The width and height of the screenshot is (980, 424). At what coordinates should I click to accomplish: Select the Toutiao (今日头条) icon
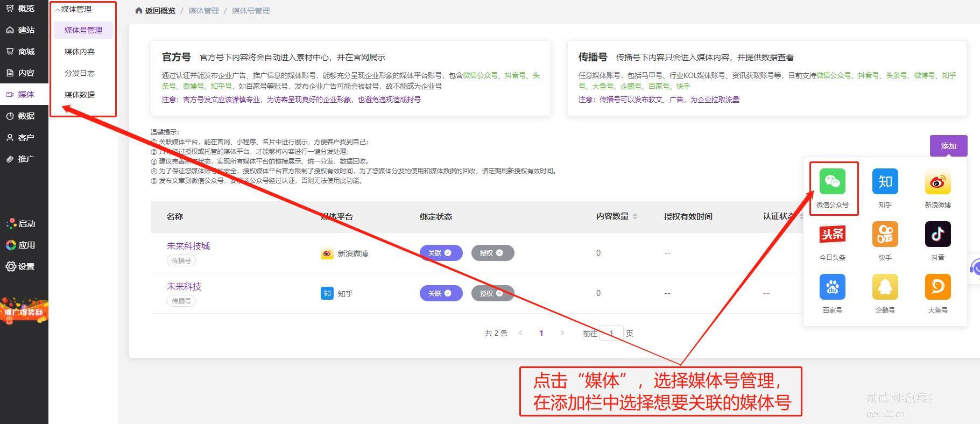pyautogui.click(x=832, y=235)
